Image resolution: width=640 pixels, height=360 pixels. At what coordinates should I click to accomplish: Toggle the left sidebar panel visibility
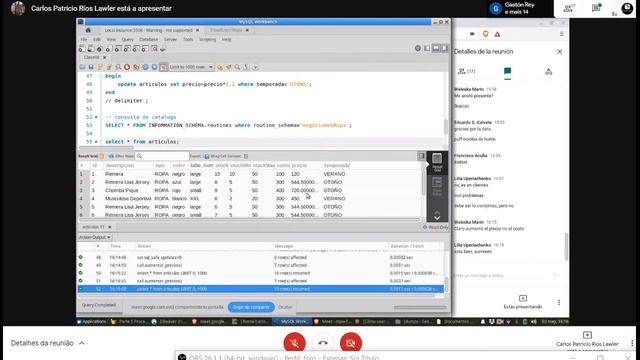(427, 48)
